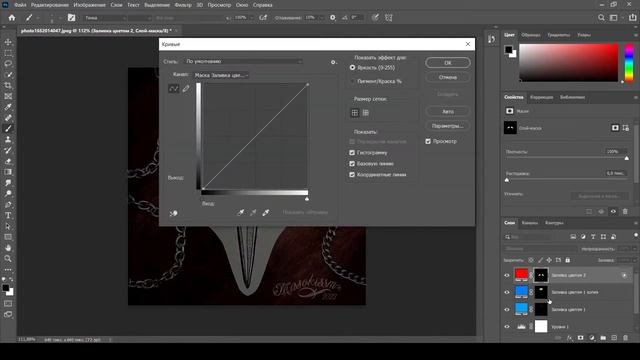Open the Layers panel flyout menu
Image resolution: width=640 pixels, height=360 pixels.
pyautogui.click(x=636, y=223)
